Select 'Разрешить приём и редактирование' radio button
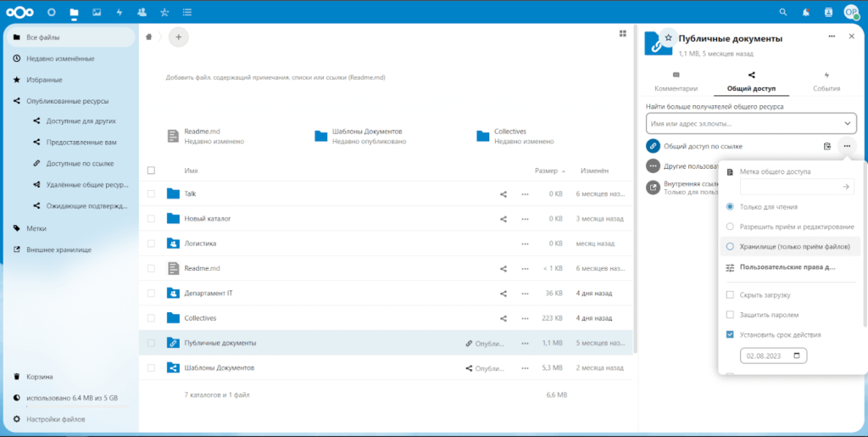Image resolution: width=868 pixels, height=437 pixels. tap(730, 227)
